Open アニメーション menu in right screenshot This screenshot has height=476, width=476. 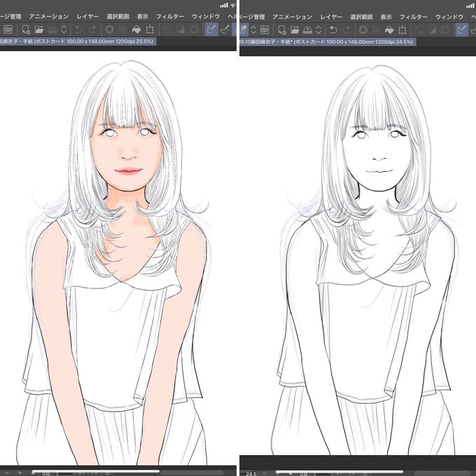pos(292,17)
